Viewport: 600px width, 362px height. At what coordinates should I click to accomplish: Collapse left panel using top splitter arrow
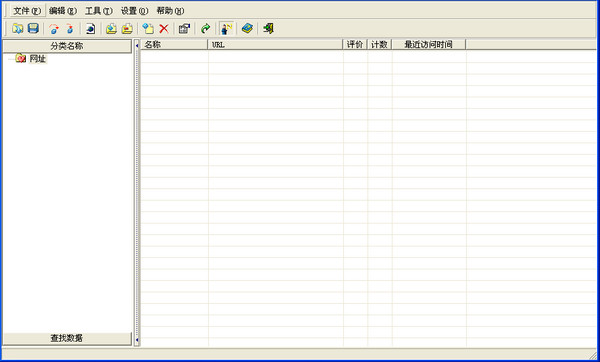click(x=137, y=46)
